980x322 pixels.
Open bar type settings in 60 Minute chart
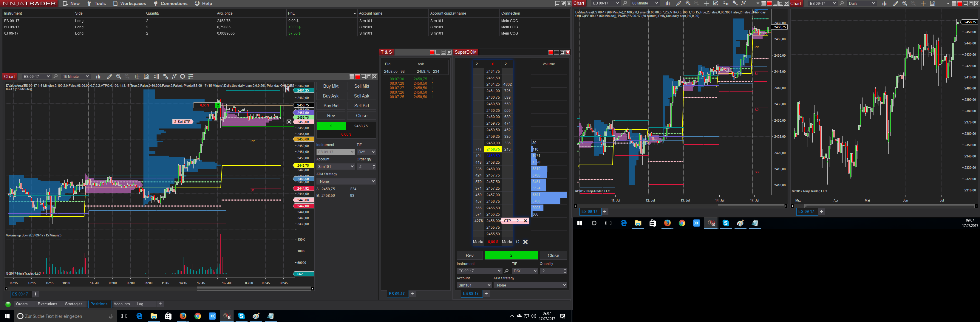[667, 3]
